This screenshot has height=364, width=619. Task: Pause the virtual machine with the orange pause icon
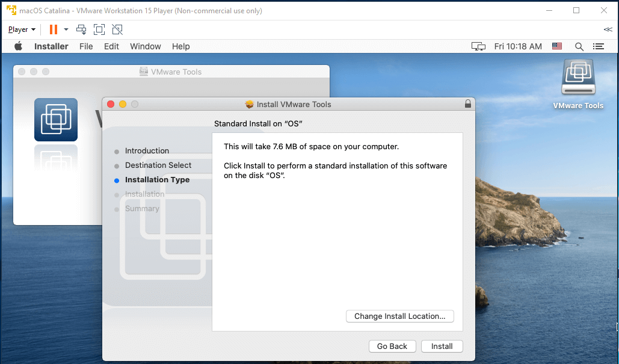tap(54, 29)
